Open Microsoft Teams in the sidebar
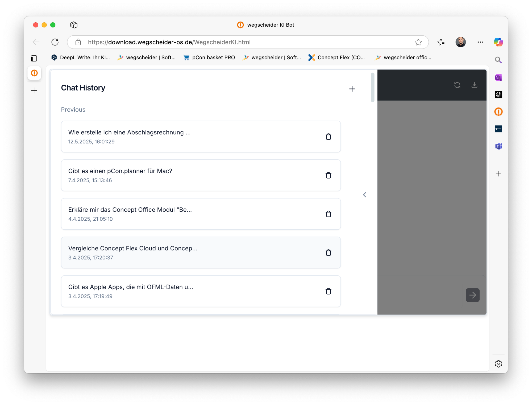This screenshot has width=532, height=405. pos(498,146)
